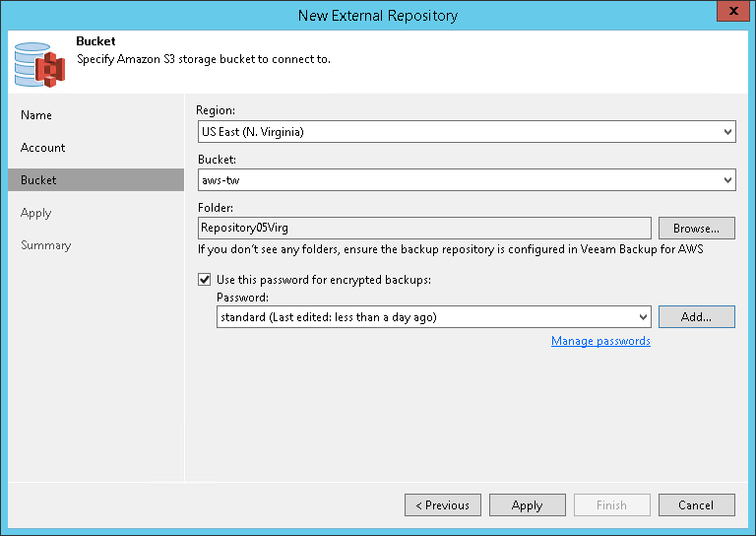The image size is (756, 536).
Task: Select the Bucket step in sidebar
Action: click(x=38, y=180)
